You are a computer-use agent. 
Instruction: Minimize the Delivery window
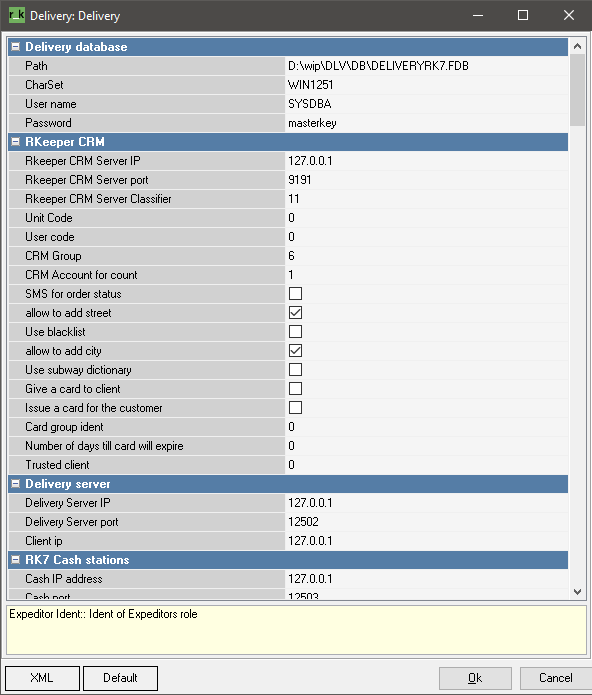[478, 16]
